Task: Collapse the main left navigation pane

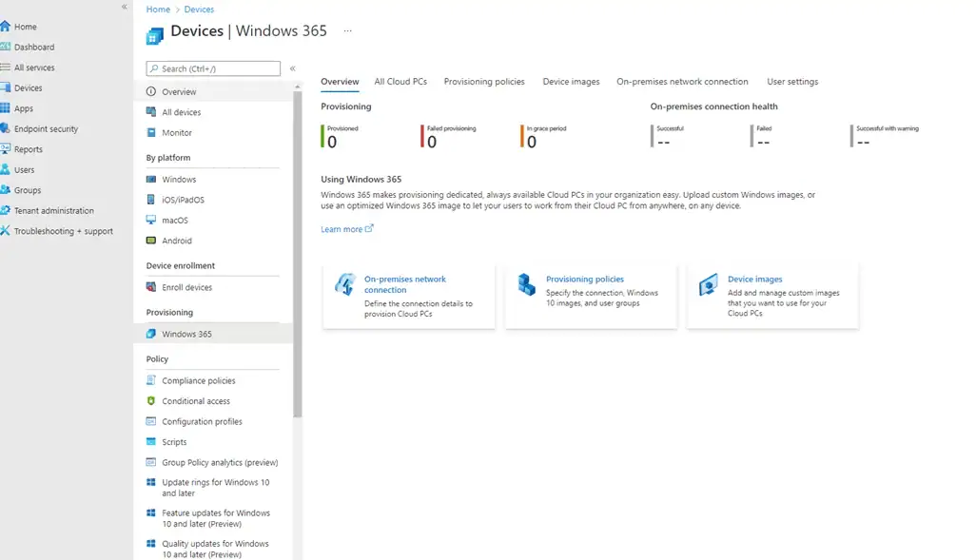Action: tap(125, 7)
